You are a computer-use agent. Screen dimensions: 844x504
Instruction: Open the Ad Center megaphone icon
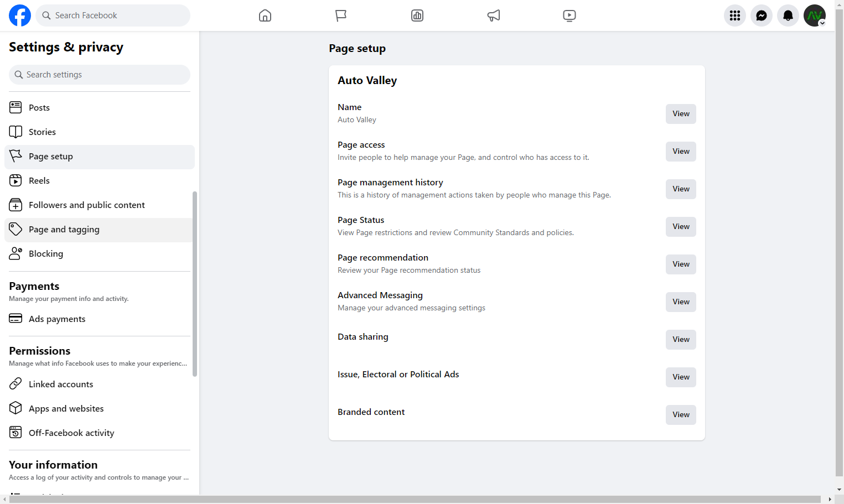494,15
